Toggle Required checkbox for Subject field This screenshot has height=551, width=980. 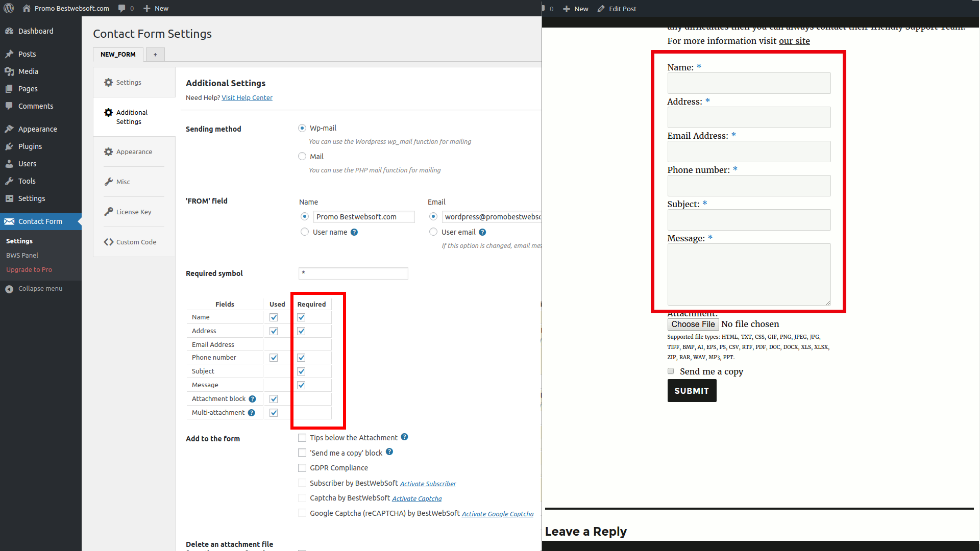click(x=301, y=371)
